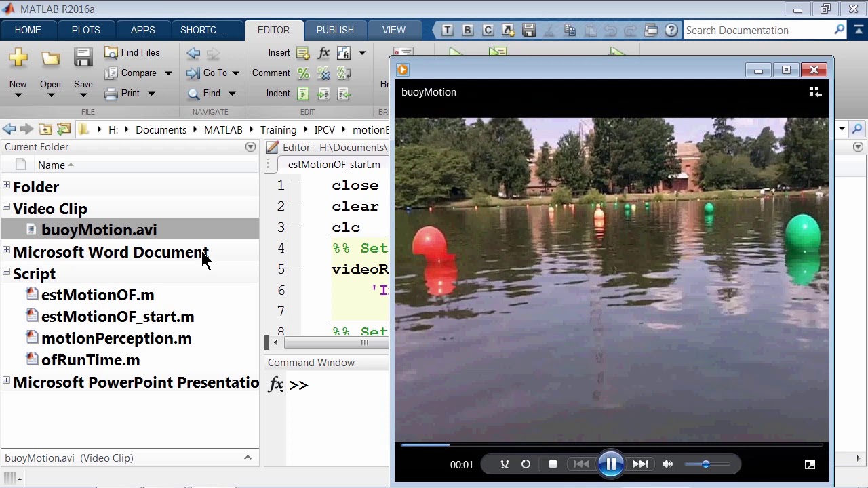Insert fixed-point data icon

coord(344,53)
